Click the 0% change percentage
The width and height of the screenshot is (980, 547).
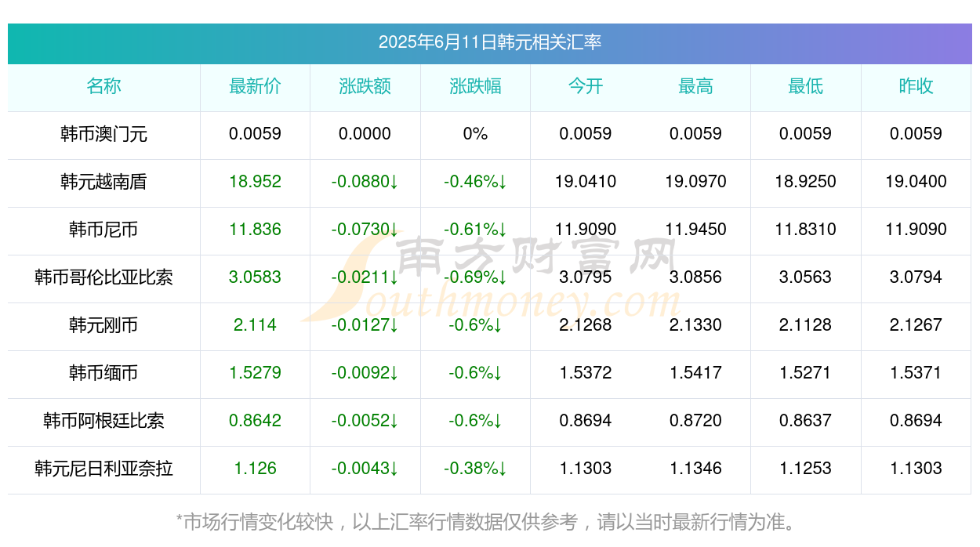(475, 134)
